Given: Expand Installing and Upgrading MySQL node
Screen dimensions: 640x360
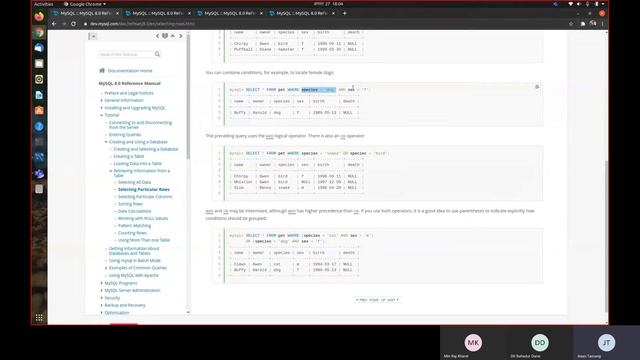Looking at the screenshot, I should pos(102,108).
